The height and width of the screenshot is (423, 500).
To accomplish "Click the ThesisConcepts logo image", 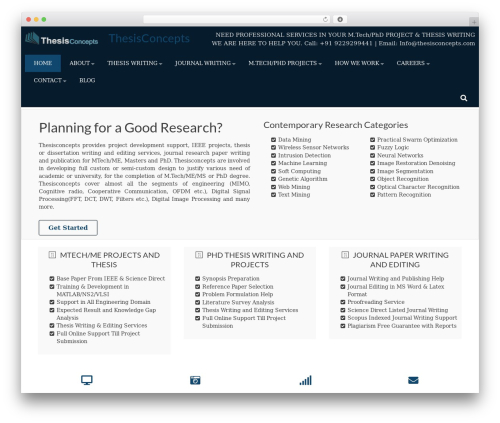I will point(62,39).
